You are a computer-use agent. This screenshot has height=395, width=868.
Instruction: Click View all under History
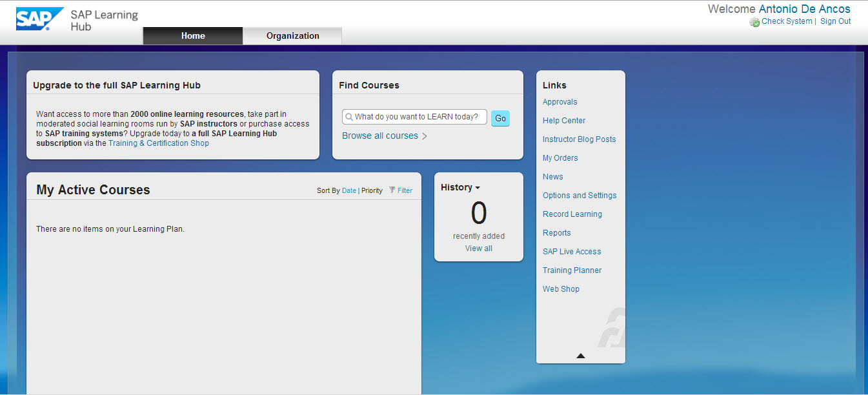[479, 248]
